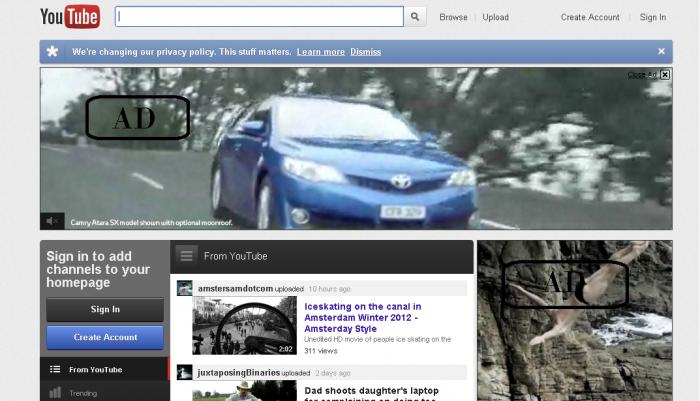Click '10 hours ago' upload time
The height and width of the screenshot is (401, 700).
pyautogui.click(x=329, y=289)
